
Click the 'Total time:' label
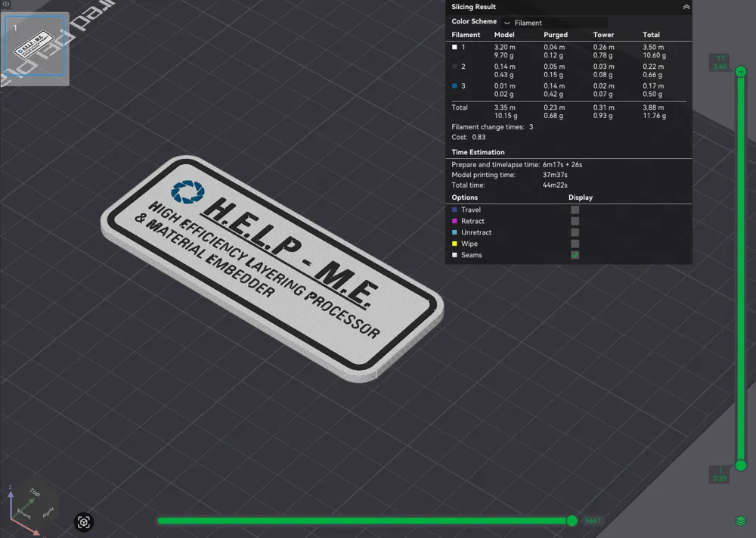(x=468, y=185)
